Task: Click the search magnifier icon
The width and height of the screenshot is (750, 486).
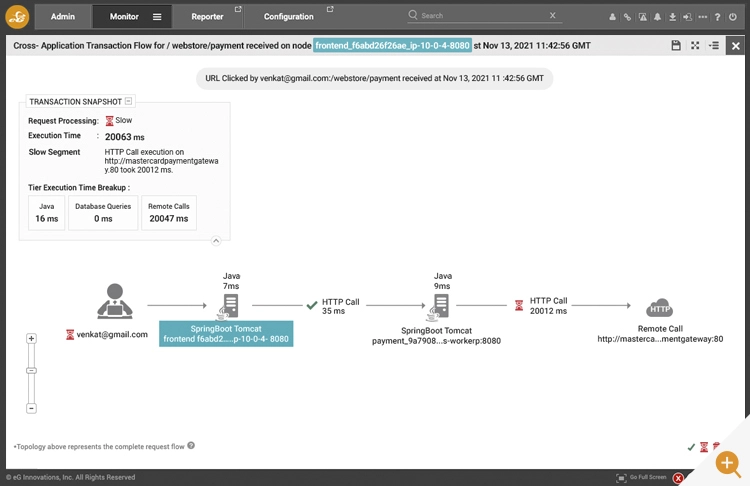Action: click(x=413, y=15)
